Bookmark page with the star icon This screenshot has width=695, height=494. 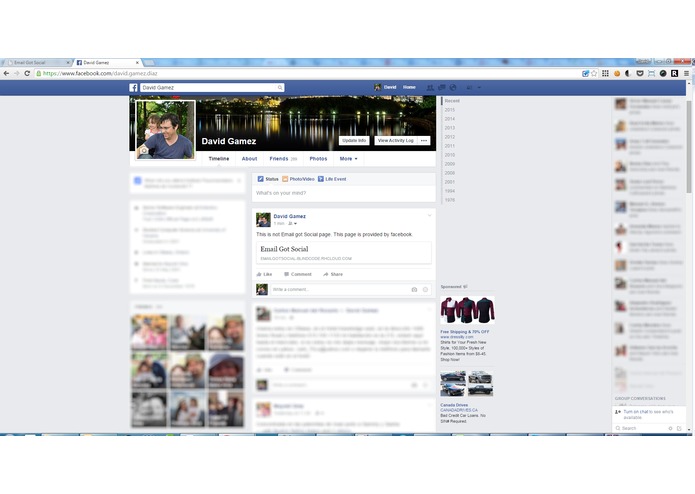click(594, 74)
